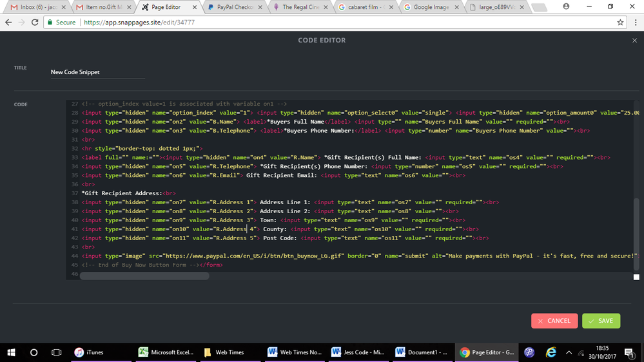Open network wifi status icon

pyautogui.click(x=581, y=352)
